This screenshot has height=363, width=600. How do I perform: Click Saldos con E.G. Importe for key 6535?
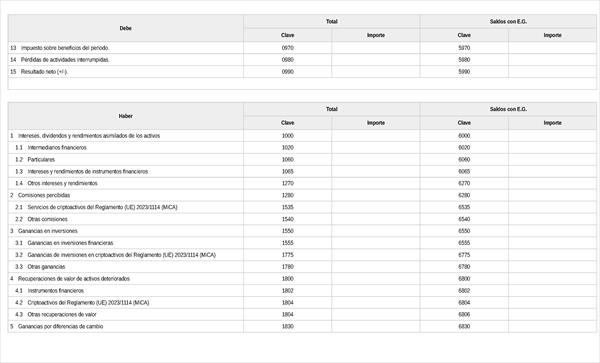click(552, 207)
